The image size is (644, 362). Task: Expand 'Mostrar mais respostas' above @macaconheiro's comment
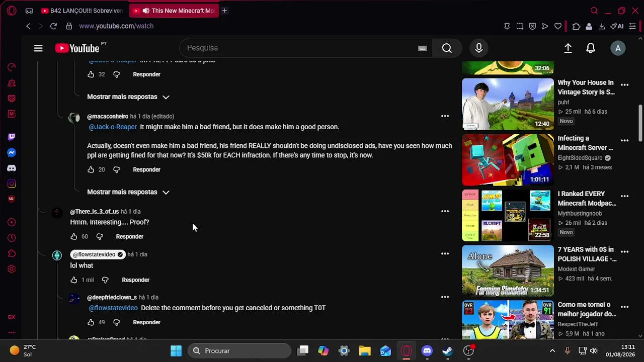pyautogui.click(x=128, y=97)
